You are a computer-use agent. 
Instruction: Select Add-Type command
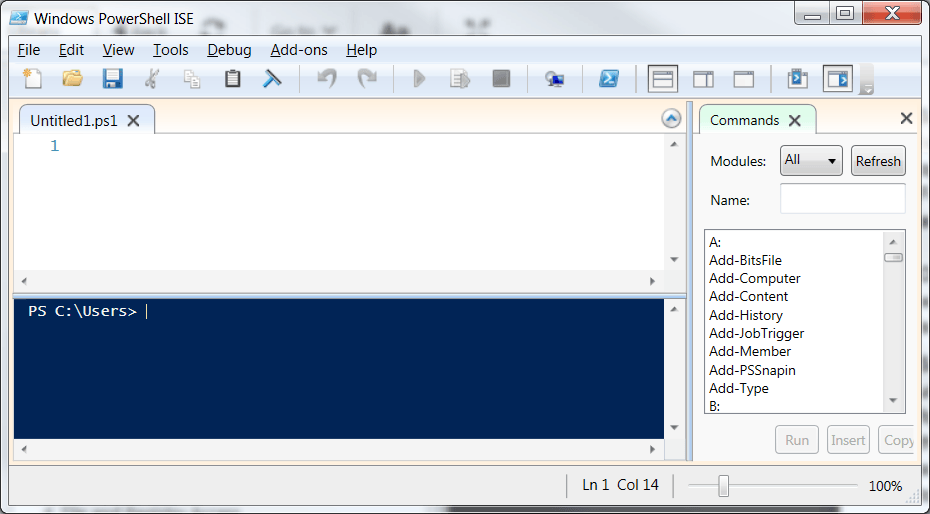tap(738, 388)
